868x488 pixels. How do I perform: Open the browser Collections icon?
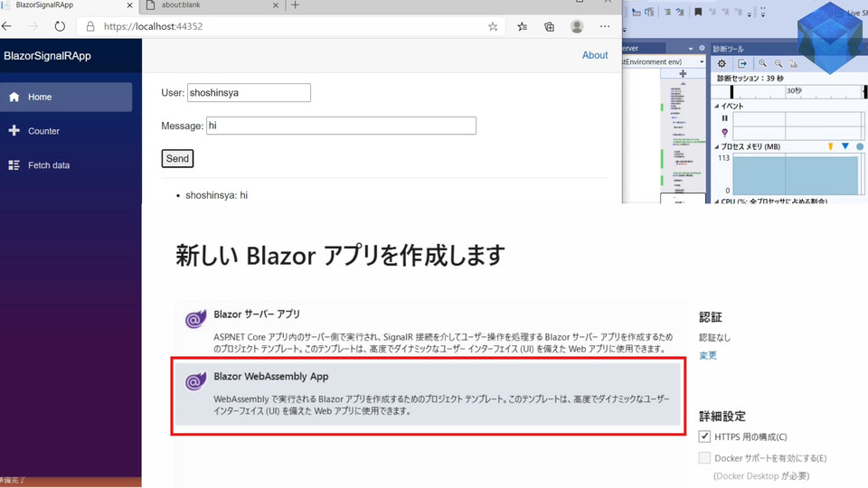[549, 26]
